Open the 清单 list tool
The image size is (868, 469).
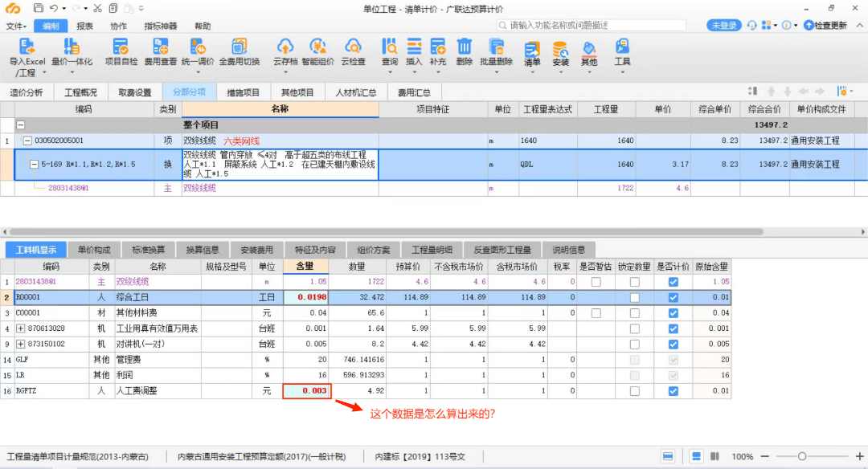pos(532,50)
